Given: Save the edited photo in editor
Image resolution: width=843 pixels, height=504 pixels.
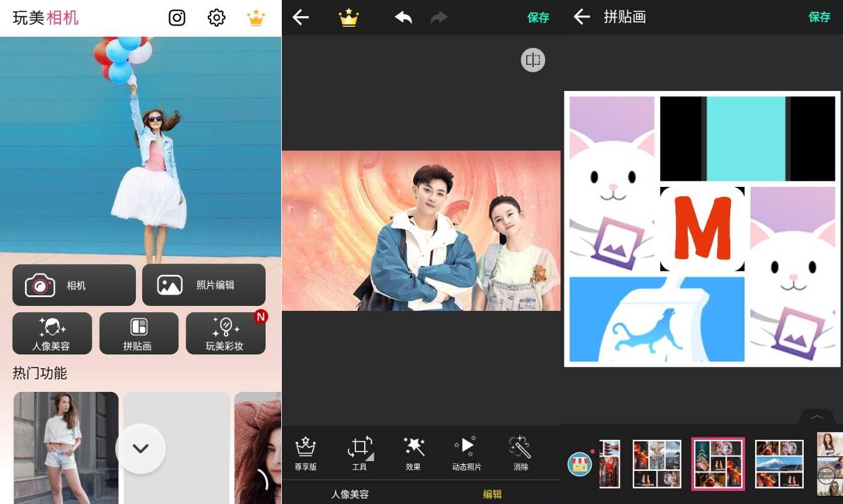Looking at the screenshot, I should (538, 17).
